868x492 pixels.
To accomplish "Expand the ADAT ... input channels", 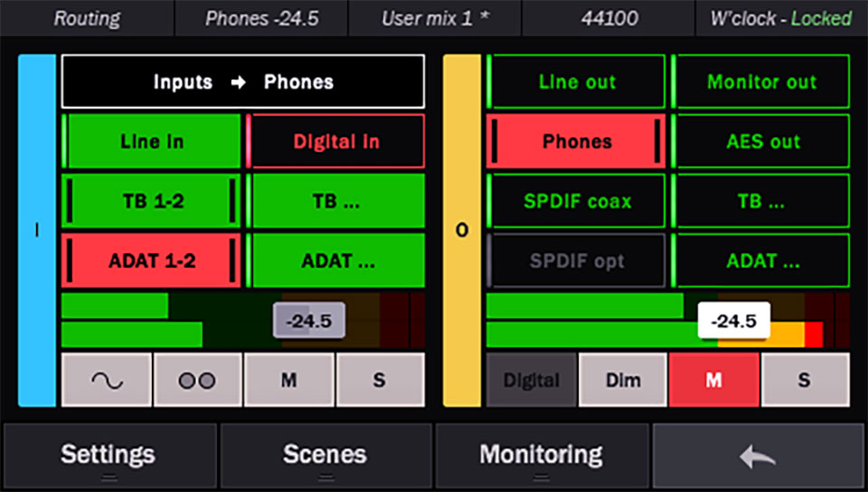I will 336,260.
